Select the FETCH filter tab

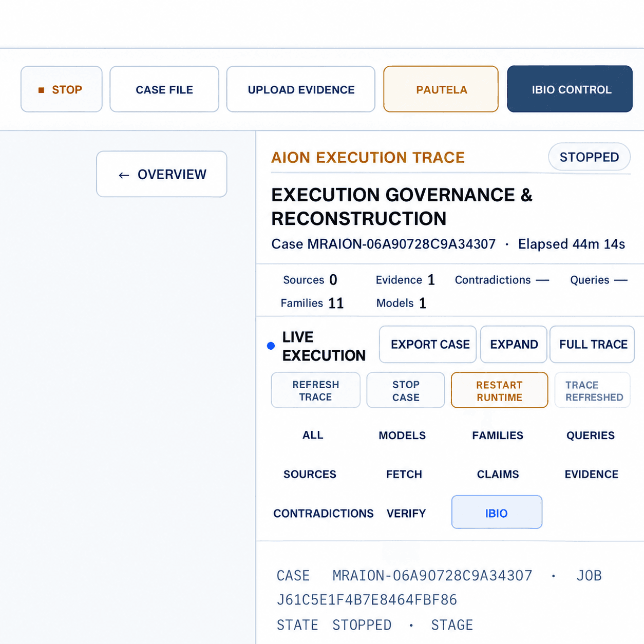tap(404, 474)
